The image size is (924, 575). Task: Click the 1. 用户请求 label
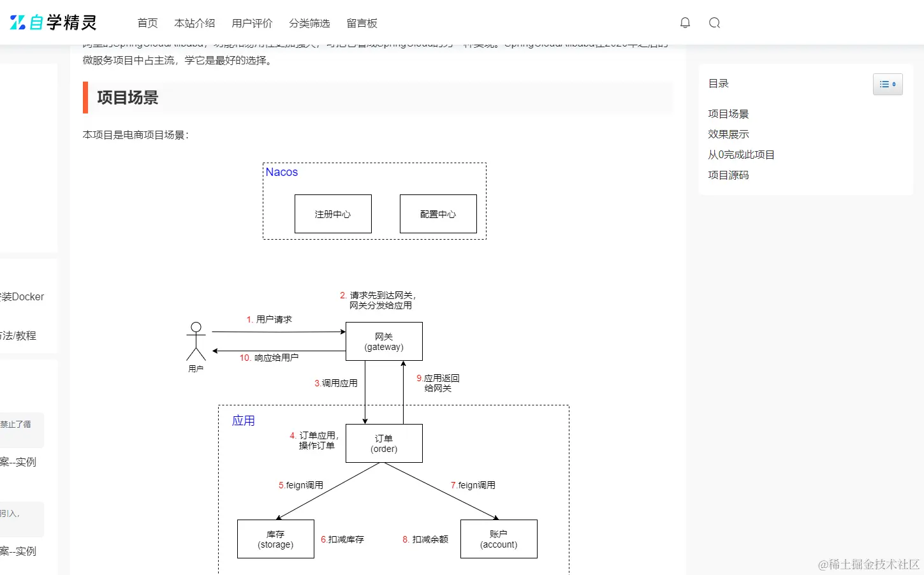(x=269, y=319)
